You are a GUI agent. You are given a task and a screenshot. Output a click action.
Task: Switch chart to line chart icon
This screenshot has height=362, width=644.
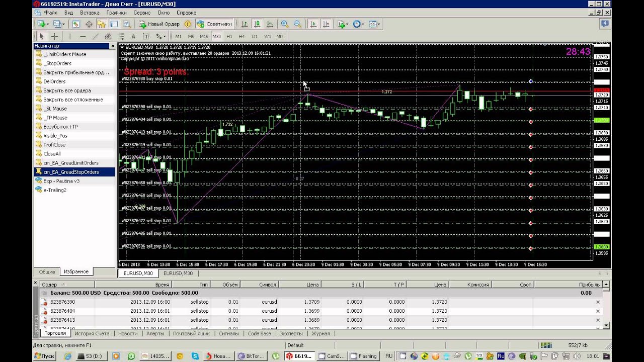coord(270,24)
